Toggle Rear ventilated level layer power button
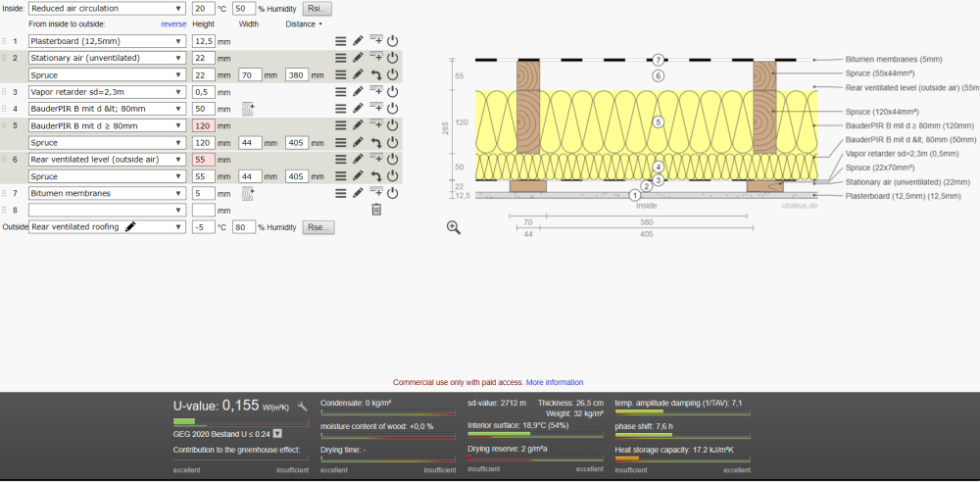 [393, 160]
